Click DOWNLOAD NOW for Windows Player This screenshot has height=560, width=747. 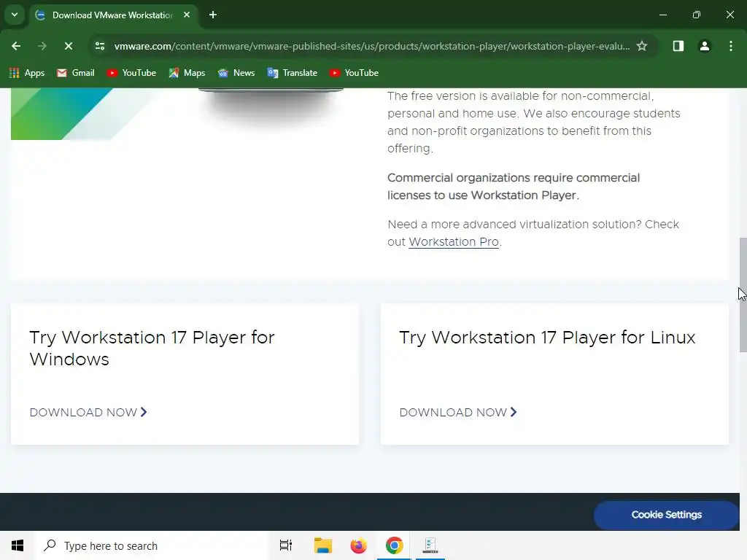[x=88, y=413]
